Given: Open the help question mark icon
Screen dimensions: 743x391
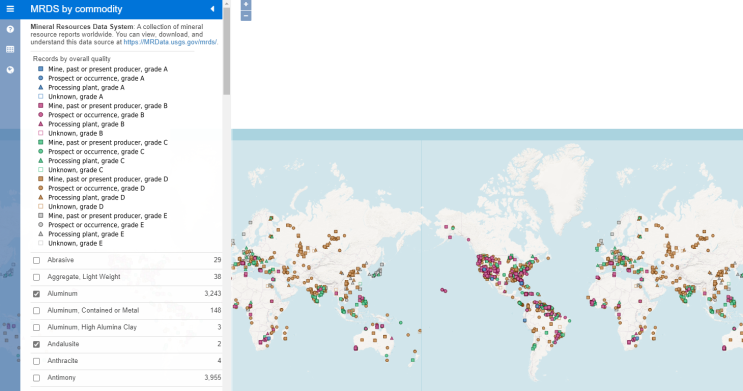Looking at the screenshot, I should click(10, 29).
